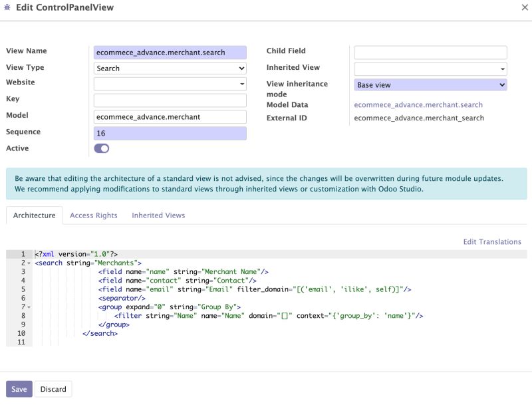Viewport: 532px width, 405px height.
Task: Collapse the search tag fold at line 2
Action: (x=29, y=263)
